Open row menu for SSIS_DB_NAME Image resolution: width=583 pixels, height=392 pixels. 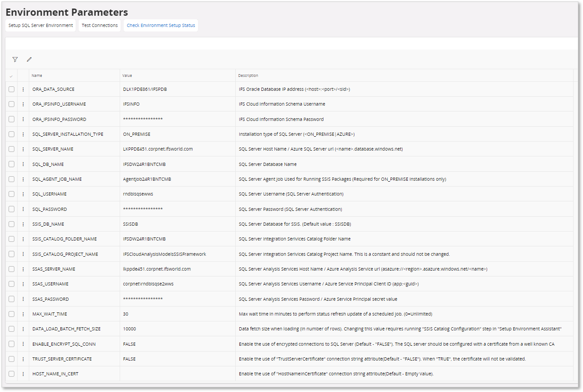click(23, 224)
